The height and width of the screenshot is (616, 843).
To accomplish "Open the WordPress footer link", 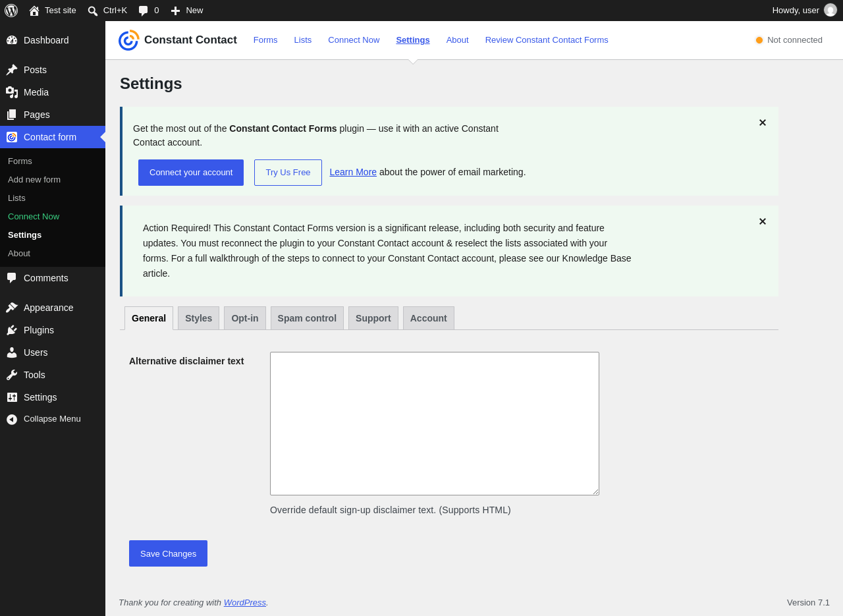I will (245, 603).
